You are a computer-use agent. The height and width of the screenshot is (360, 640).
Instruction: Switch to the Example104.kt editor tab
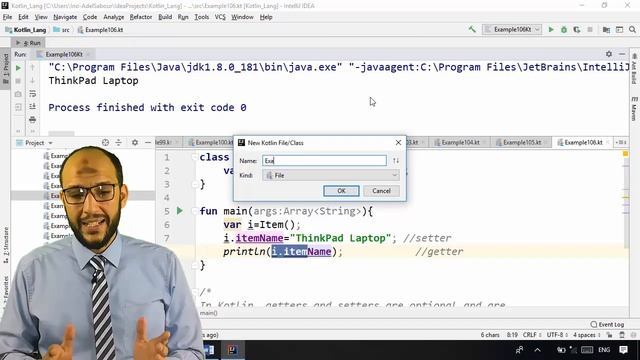(460, 142)
